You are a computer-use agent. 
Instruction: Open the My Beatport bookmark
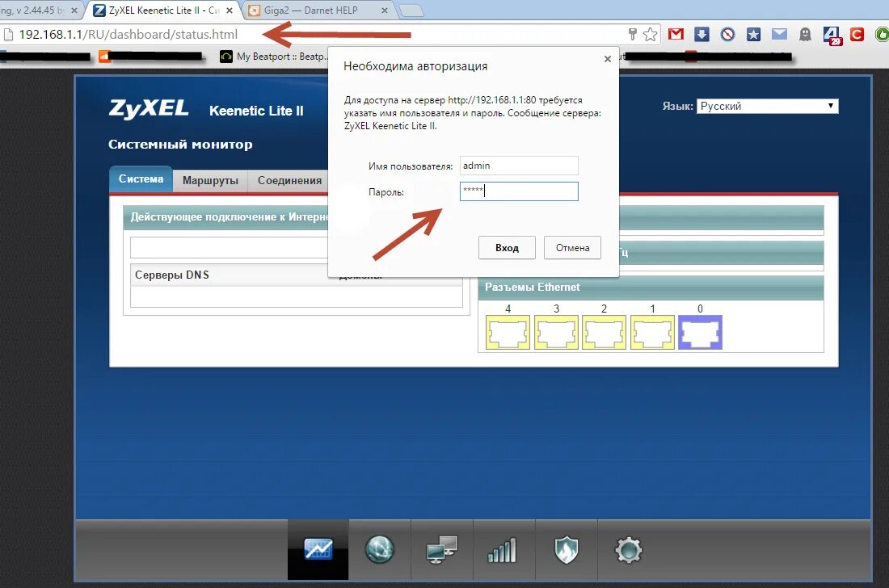tap(274, 57)
